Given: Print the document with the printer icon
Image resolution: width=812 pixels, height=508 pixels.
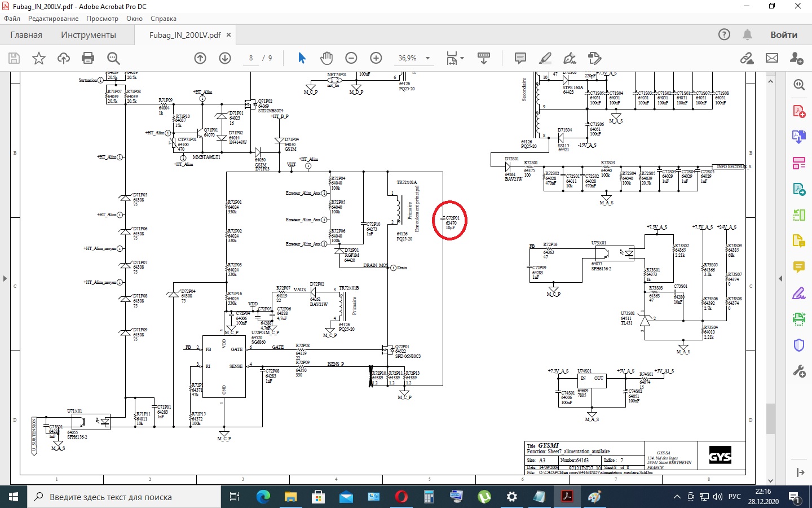Looking at the screenshot, I should (88, 58).
